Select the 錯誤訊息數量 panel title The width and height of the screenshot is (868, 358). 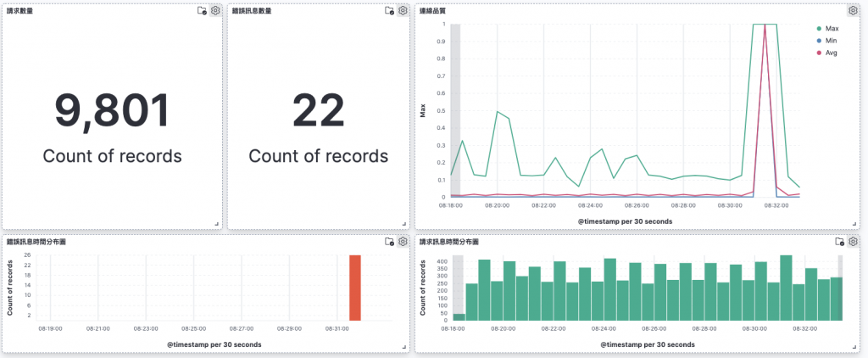coord(252,10)
